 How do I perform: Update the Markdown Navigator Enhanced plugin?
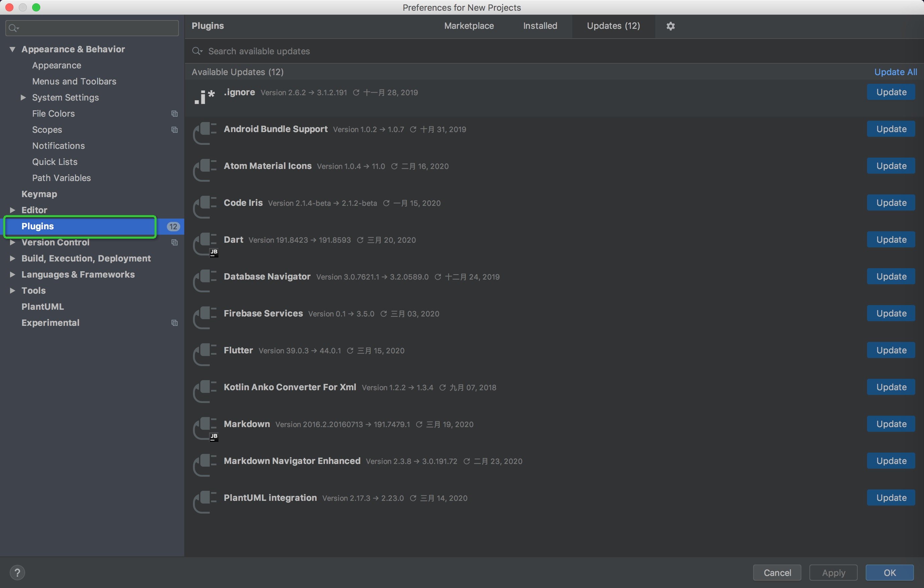tap(891, 461)
